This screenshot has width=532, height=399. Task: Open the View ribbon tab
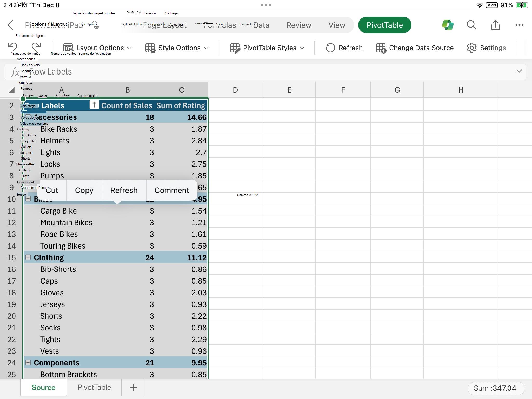coord(337,25)
